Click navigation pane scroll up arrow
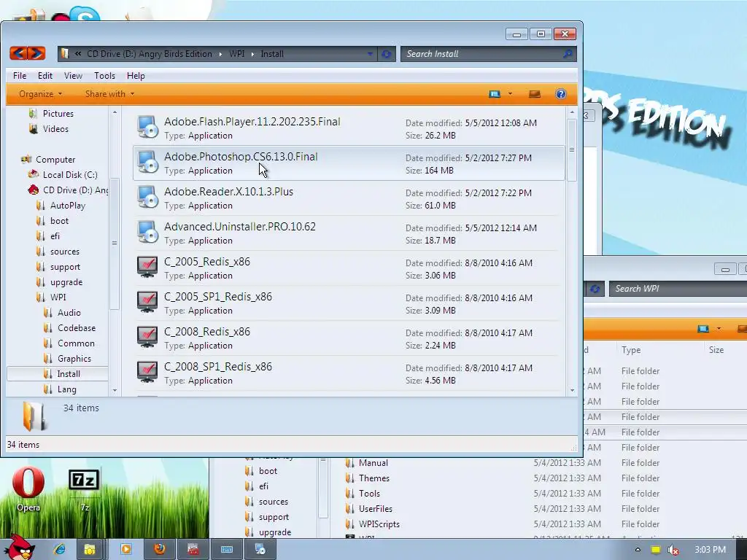This screenshot has width=747, height=560. coord(115,112)
